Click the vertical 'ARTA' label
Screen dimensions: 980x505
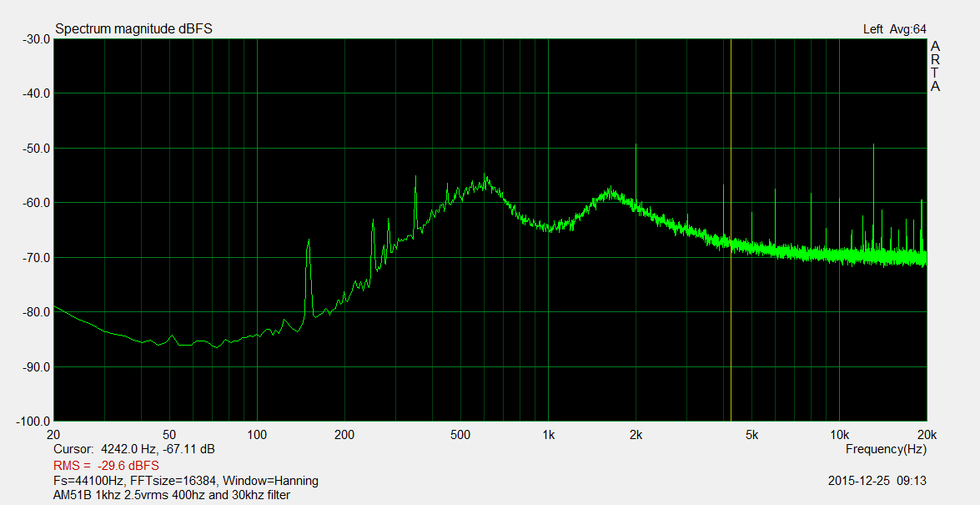(x=935, y=66)
